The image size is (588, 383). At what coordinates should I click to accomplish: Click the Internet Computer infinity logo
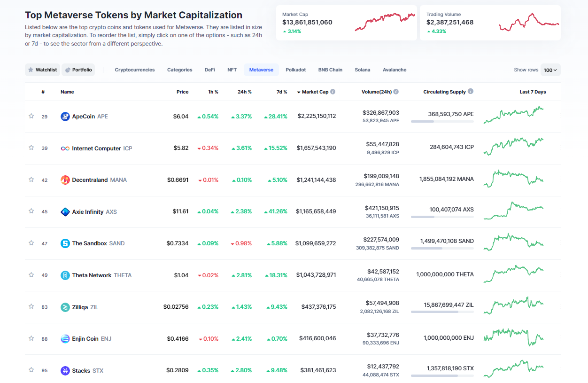click(65, 149)
